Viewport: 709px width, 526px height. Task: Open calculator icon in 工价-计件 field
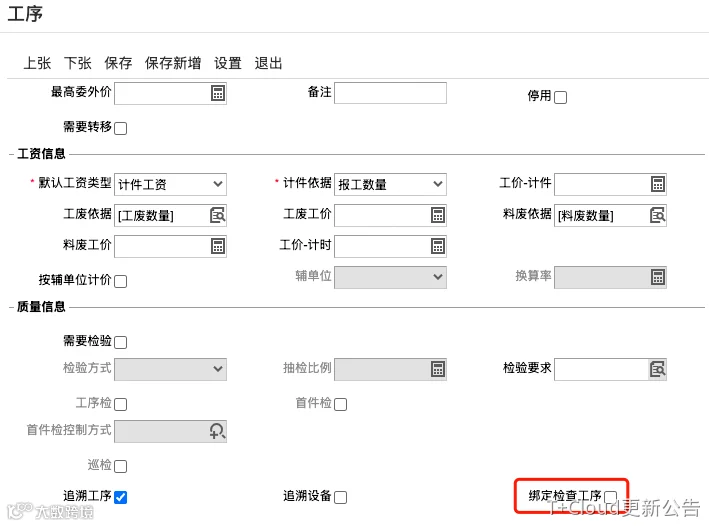(x=657, y=184)
